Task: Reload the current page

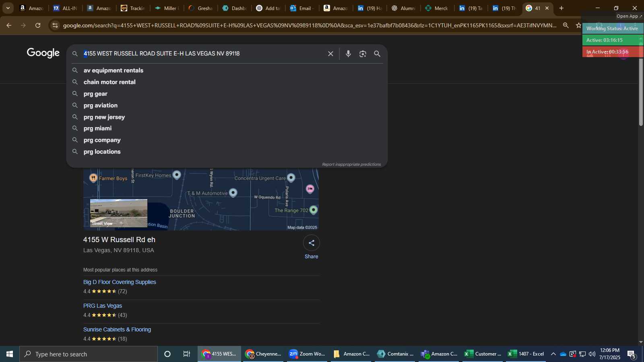Action: coord(38,25)
